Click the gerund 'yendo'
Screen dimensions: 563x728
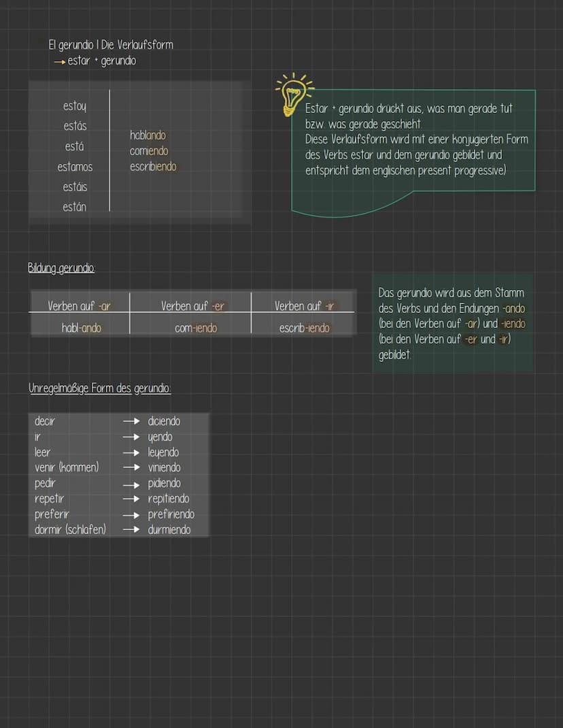(160, 437)
